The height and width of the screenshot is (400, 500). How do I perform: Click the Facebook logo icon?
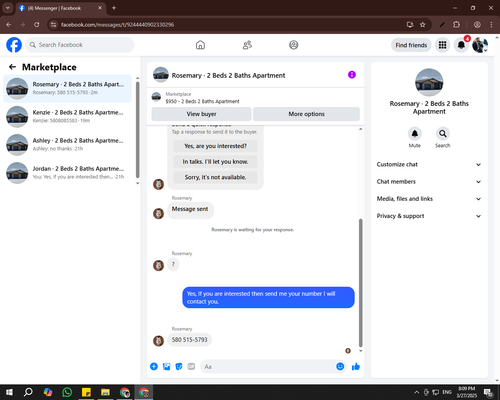pos(14,45)
